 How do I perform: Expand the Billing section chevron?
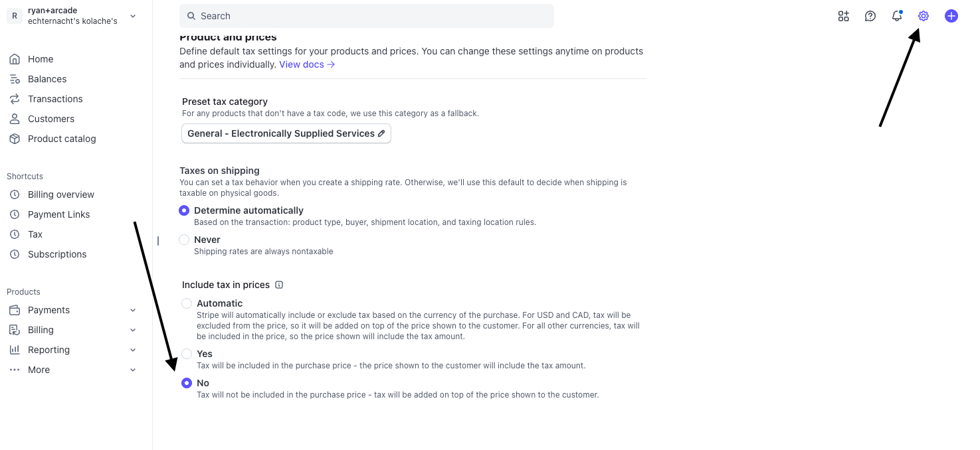click(x=133, y=330)
